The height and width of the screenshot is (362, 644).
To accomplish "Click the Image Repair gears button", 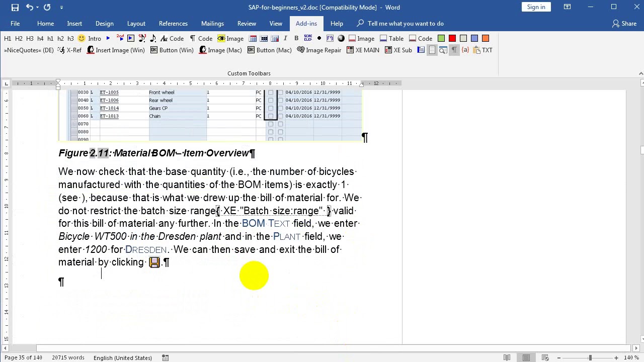I will coord(319,50).
